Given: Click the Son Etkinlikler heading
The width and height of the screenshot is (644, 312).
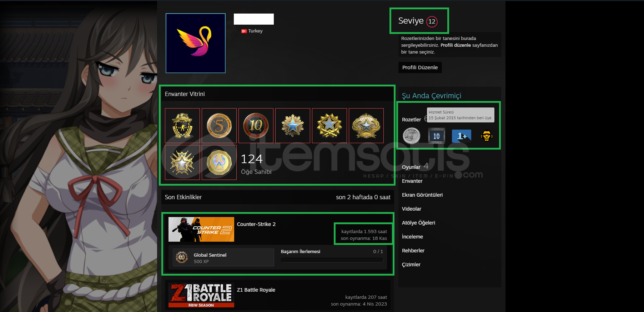Looking at the screenshot, I should click(x=183, y=197).
